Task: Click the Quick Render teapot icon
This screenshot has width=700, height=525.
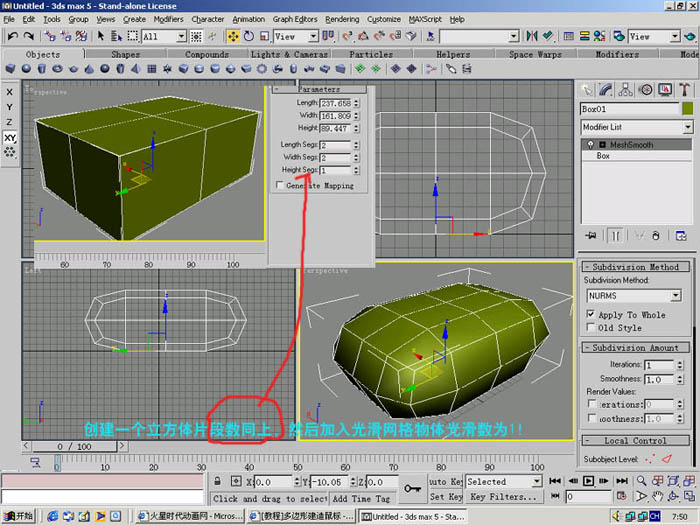Action: (x=689, y=36)
